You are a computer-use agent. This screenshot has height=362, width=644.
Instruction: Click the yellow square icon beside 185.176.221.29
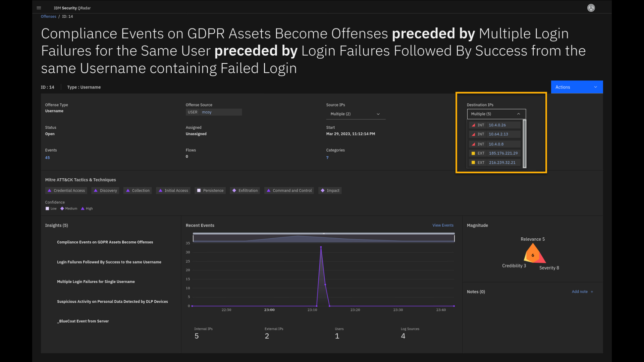click(473, 153)
